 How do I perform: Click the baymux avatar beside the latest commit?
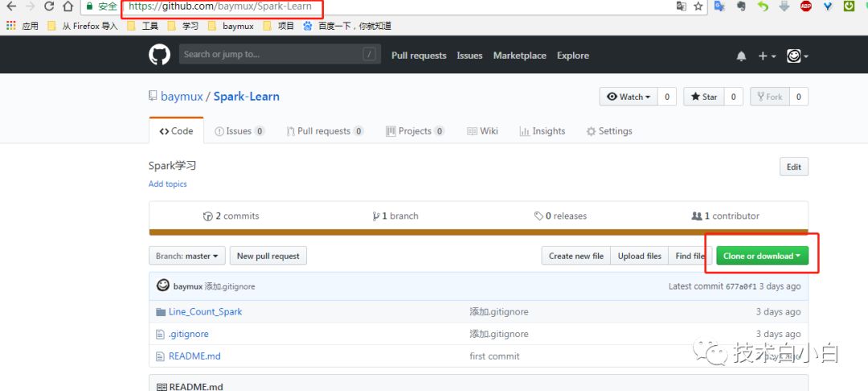pos(162,286)
